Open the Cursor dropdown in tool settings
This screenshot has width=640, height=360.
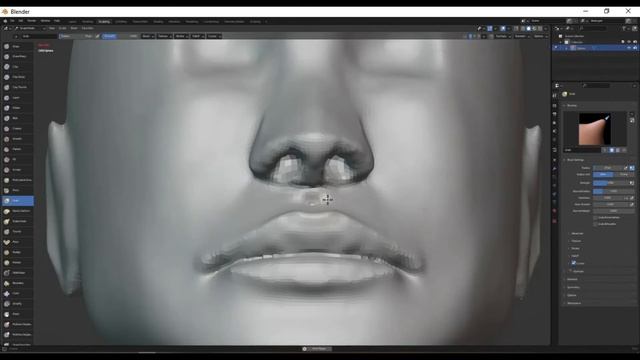[x=214, y=36]
